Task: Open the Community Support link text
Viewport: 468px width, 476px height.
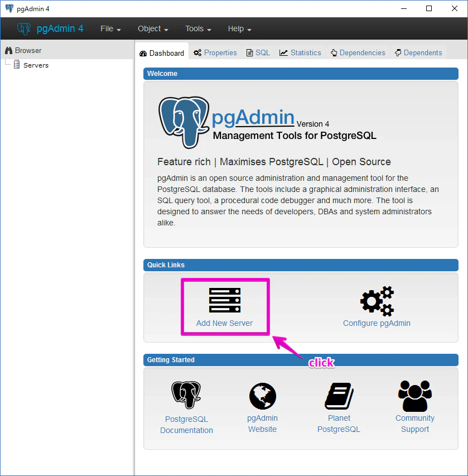Action: [415, 424]
